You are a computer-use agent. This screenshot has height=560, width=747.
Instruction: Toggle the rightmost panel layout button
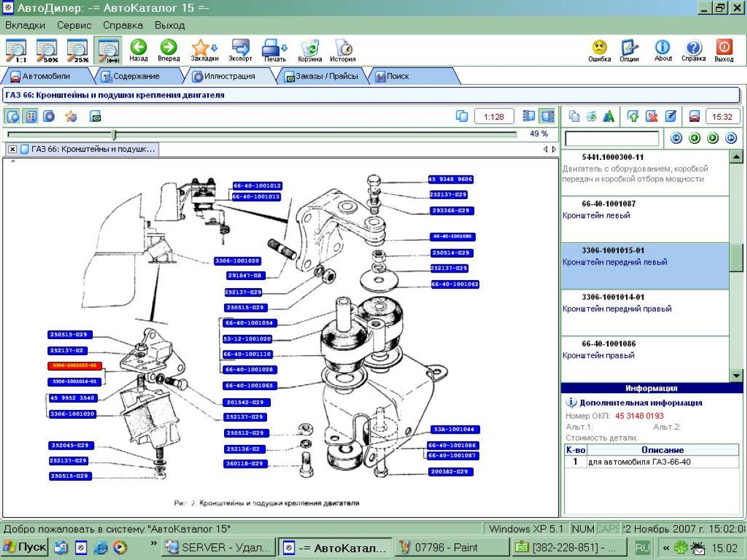547,116
